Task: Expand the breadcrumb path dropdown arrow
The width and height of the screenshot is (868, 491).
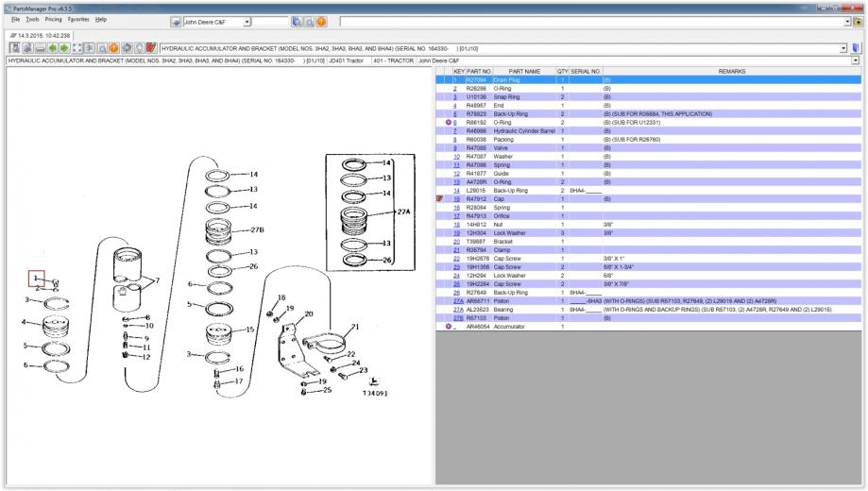Action: [856, 60]
